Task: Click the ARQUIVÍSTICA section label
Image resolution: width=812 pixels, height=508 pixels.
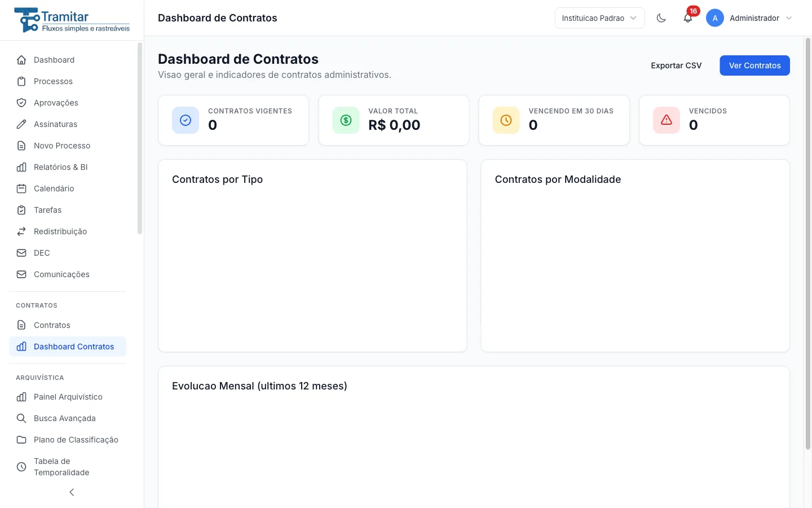Action: (x=39, y=378)
